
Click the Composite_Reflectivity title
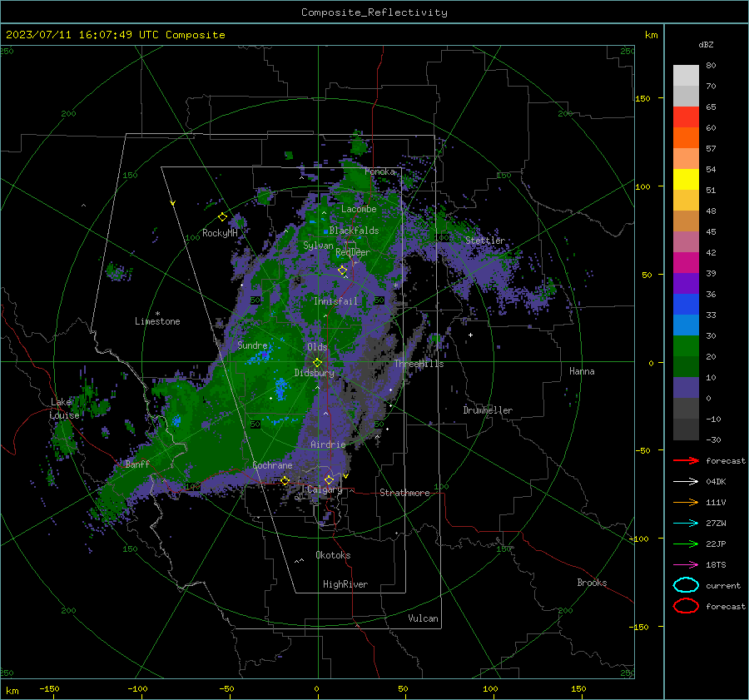[x=374, y=12]
